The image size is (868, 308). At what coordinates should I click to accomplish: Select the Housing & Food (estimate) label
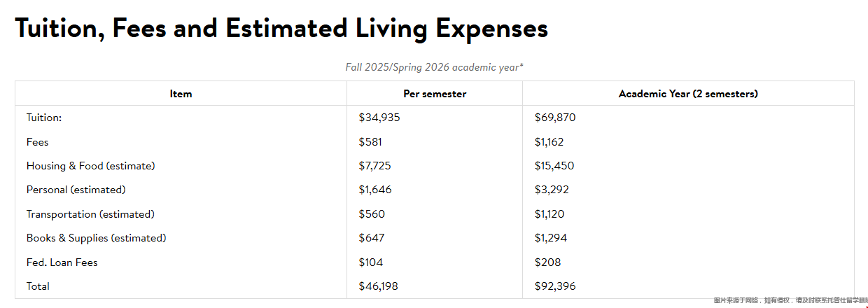[x=91, y=166]
